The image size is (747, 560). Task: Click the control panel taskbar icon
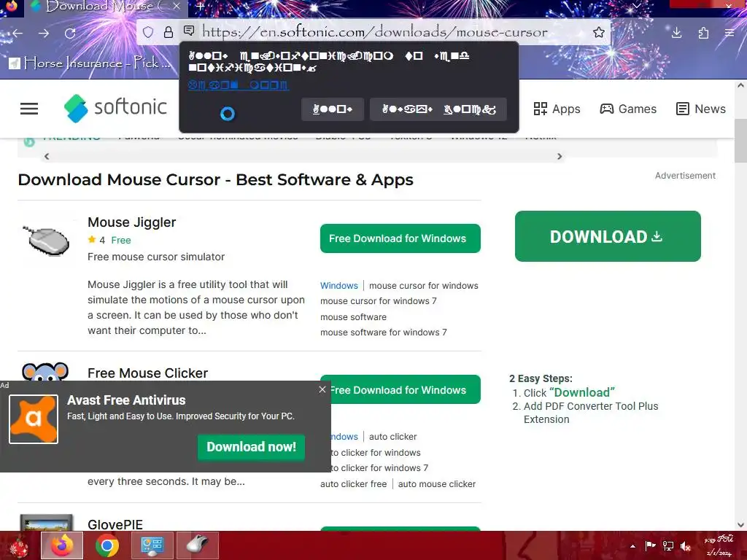tap(152, 545)
